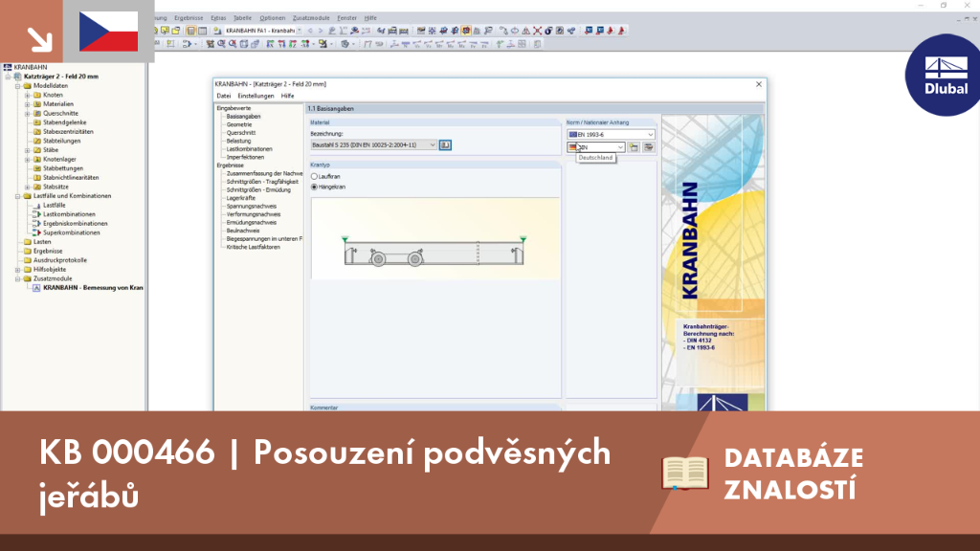Open the material library icon beside Bezeichnung
Screen dimensions: 980x551
[445, 145]
